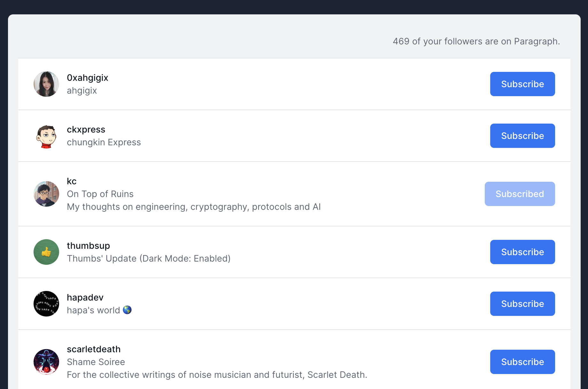Open "Thumbs' Update" publication title
Viewport: 588px width, 389px height.
(x=149, y=258)
